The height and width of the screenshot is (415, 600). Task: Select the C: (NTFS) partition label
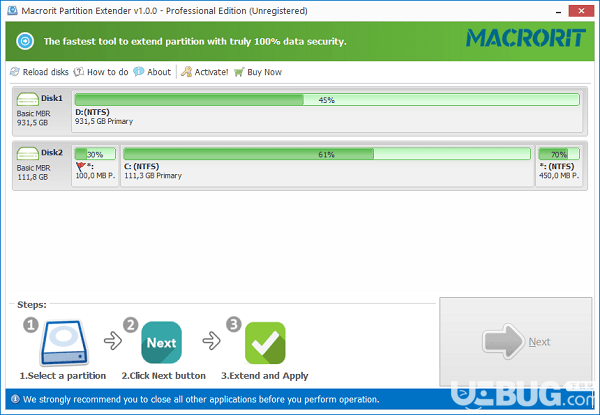pyautogui.click(x=142, y=166)
